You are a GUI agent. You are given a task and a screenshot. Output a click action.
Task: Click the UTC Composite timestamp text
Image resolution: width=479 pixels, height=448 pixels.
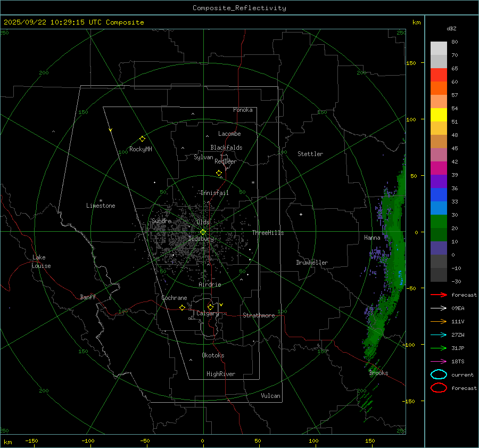74,22
